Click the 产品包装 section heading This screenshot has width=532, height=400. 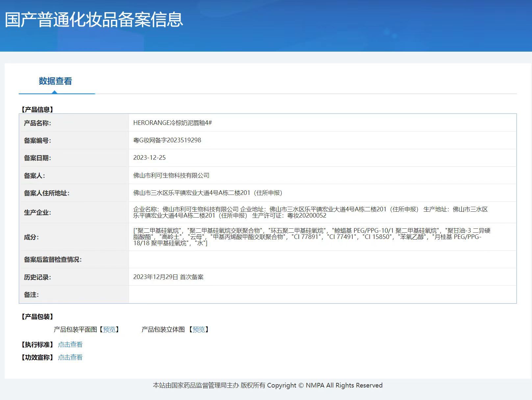click(x=38, y=317)
